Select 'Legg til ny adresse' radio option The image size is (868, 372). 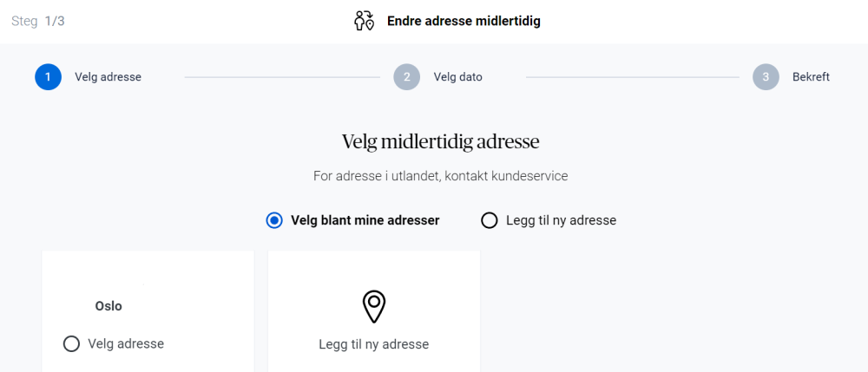[490, 220]
